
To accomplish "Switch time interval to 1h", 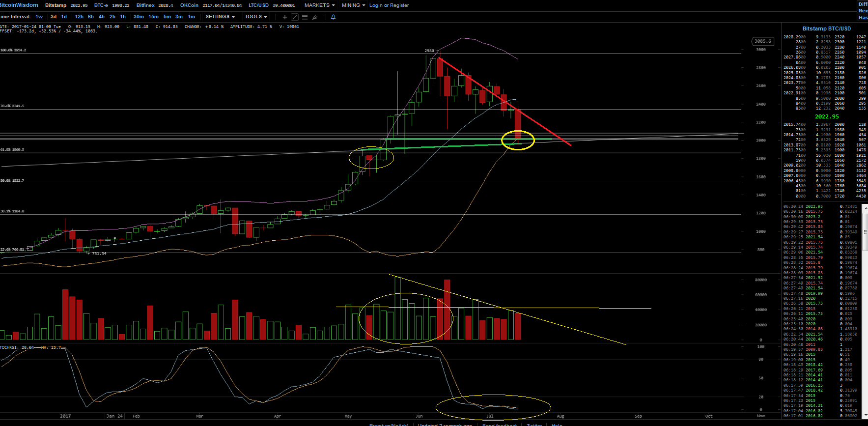I will click(123, 17).
